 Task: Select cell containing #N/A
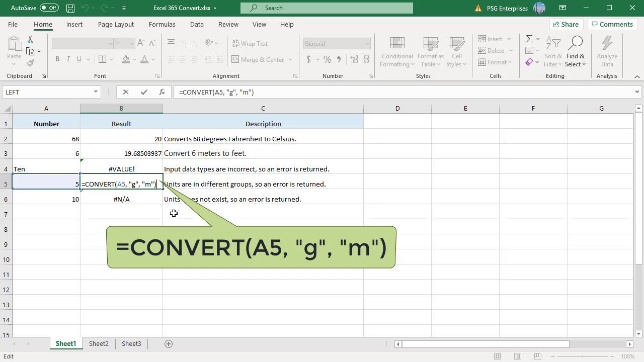[121, 199]
